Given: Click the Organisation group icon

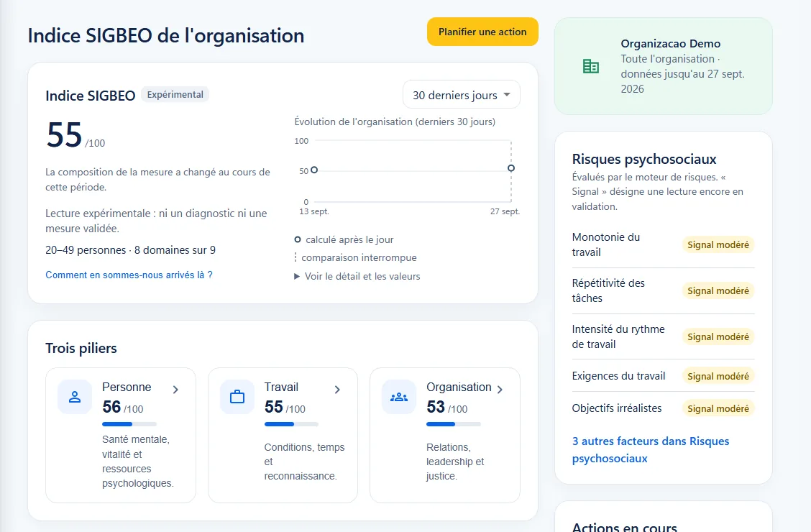Looking at the screenshot, I should 399,397.
